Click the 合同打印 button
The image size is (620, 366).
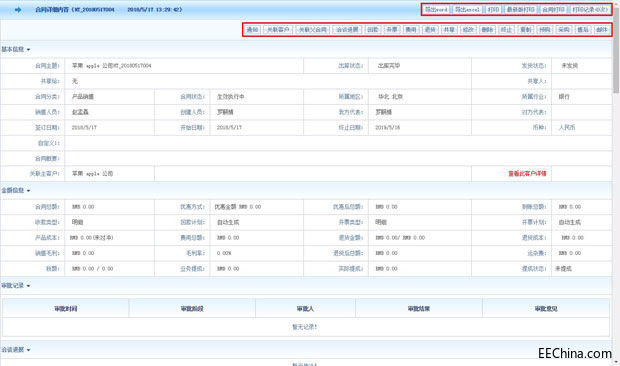click(x=553, y=9)
